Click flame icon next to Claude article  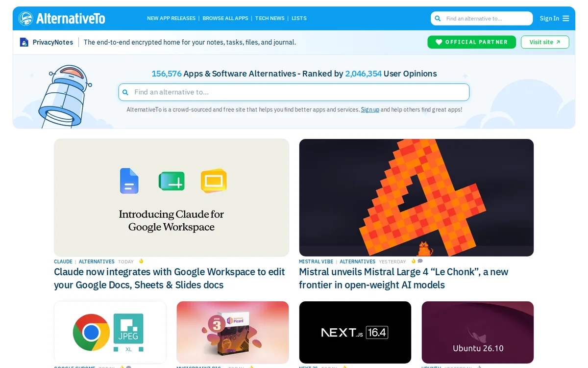pyautogui.click(x=141, y=261)
